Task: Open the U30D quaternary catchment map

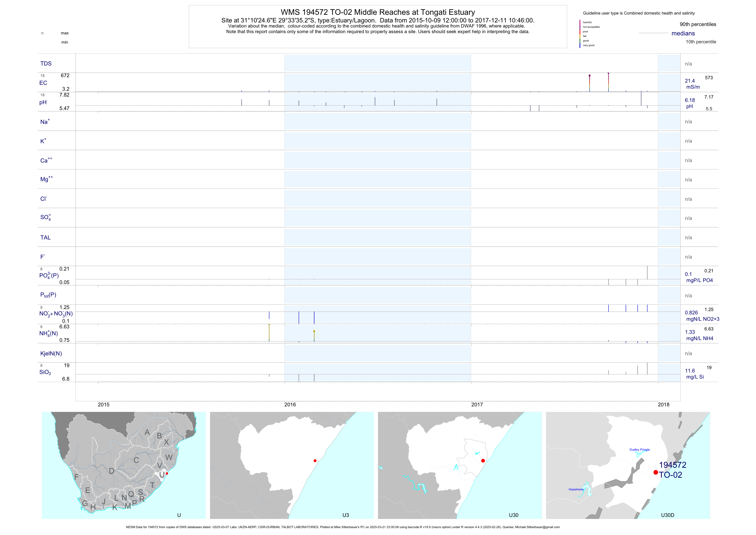Action: pyautogui.click(x=628, y=465)
